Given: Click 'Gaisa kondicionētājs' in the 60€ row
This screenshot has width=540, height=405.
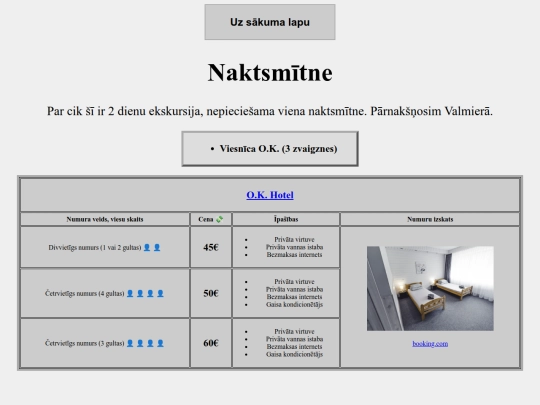Looking at the screenshot, I should [294, 354].
